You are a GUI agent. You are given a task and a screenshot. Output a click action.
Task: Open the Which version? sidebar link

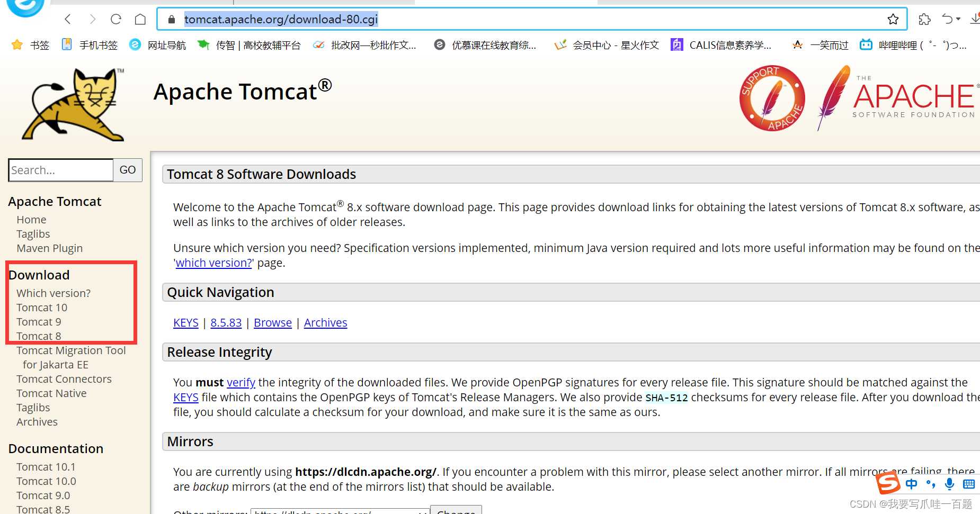pos(54,293)
